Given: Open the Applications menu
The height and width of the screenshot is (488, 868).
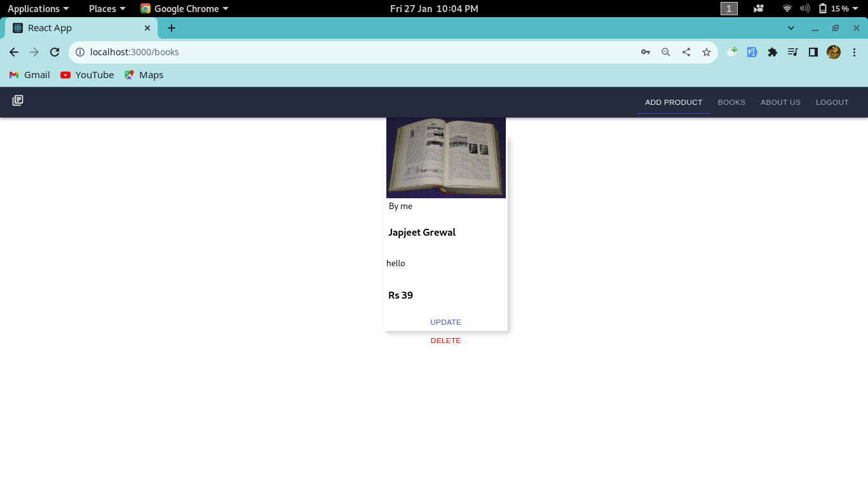Looking at the screenshot, I should tap(38, 8).
